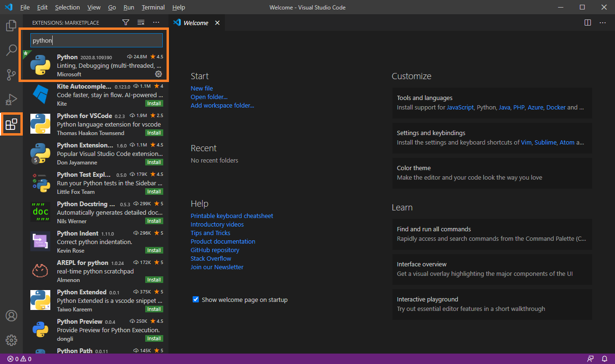Clear extensions search results icon
Image resolution: width=615 pixels, height=364 pixels.
coord(141,22)
